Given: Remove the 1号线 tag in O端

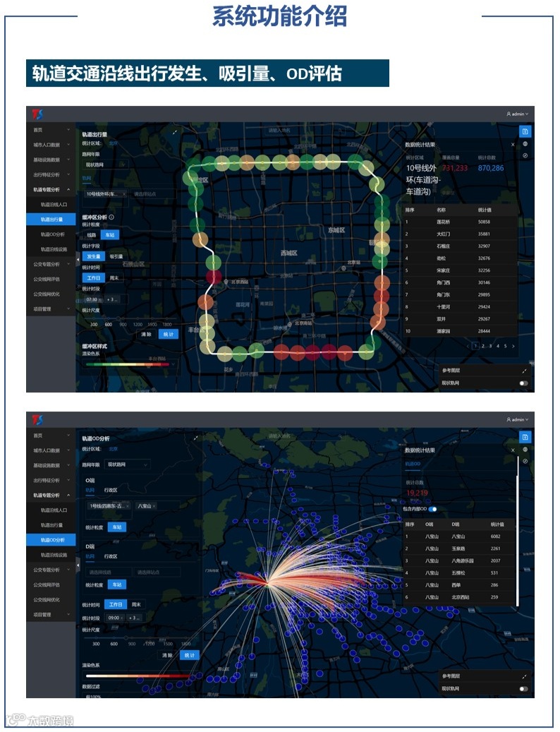Looking at the screenshot, I should [127, 506].
